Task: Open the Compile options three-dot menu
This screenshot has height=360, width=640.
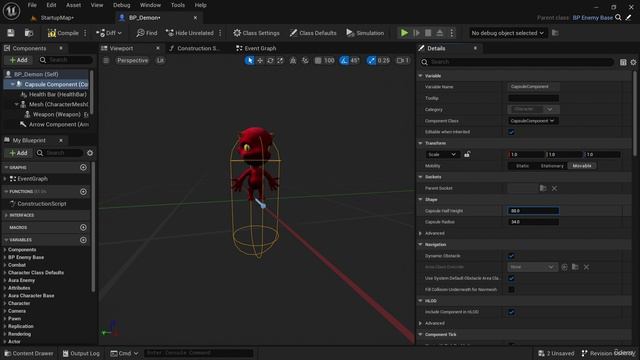Action: coord(85,33)
